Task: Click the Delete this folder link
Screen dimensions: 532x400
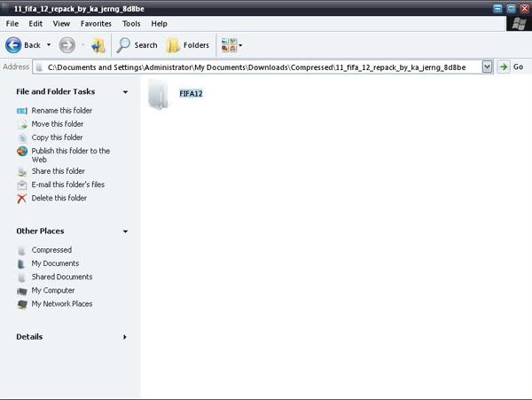Action: (59, 198)
